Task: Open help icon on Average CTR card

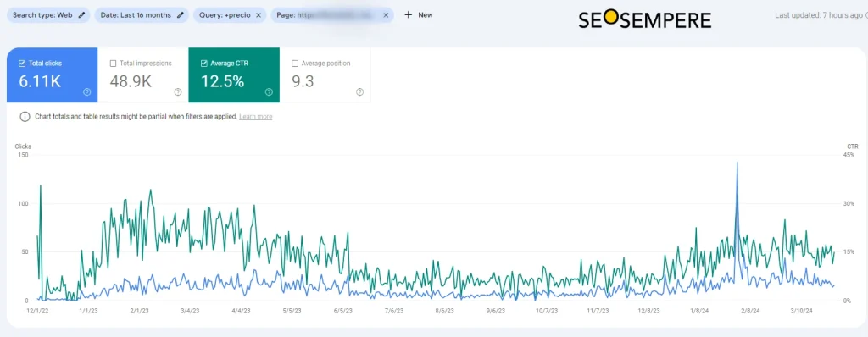Action: click(269, 92)
